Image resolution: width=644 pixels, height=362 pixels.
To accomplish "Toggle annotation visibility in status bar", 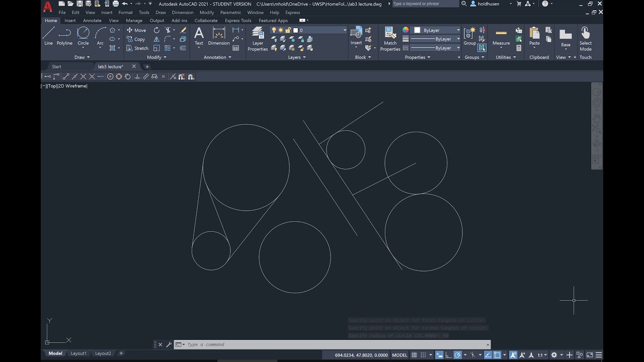I will [x=513, y=355].
